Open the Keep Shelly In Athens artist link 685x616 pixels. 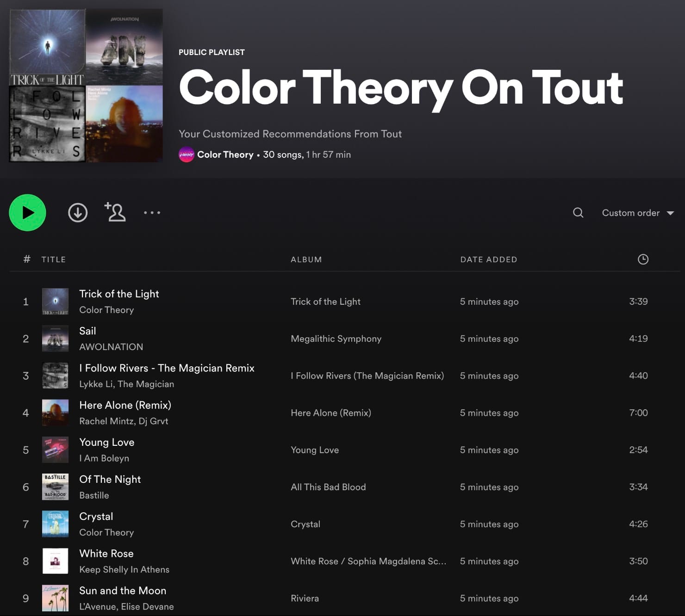(x=124, y=569)
